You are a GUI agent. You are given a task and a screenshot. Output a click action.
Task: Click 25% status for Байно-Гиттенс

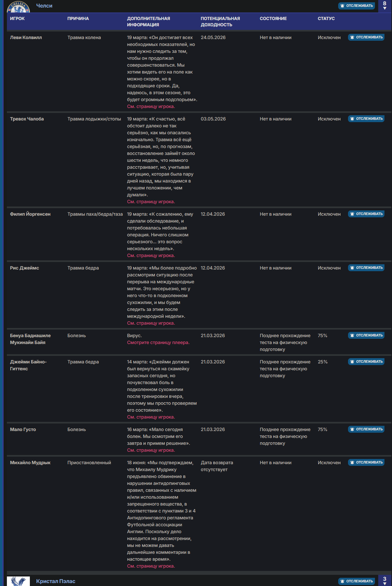click(322, 362)
